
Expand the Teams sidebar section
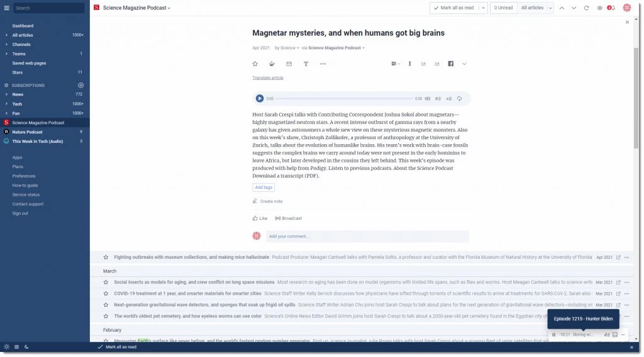click(6, 54)
